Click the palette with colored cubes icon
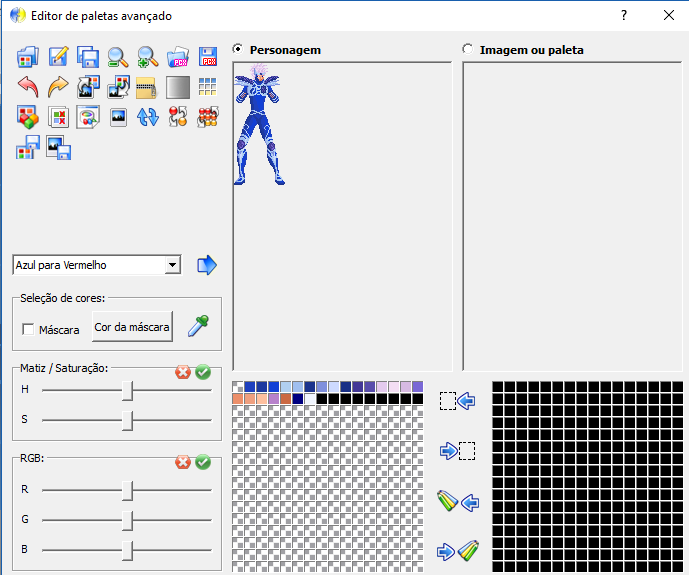Image resolution: width=689 pixels, height=575 pixels. 28,117
